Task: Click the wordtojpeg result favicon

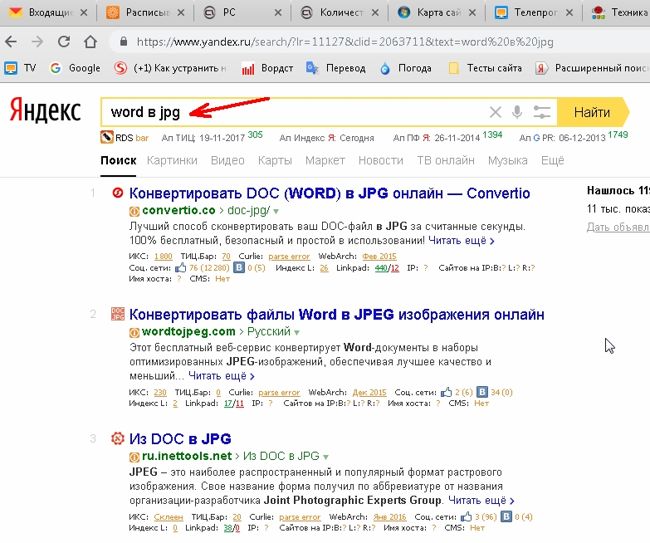Action: coord(118,314)
